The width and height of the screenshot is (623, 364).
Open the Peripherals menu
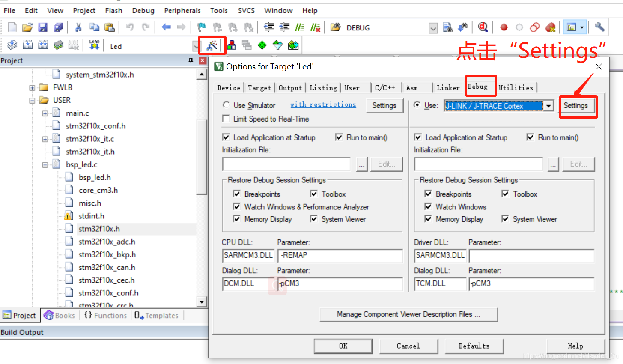click(182, 10)
